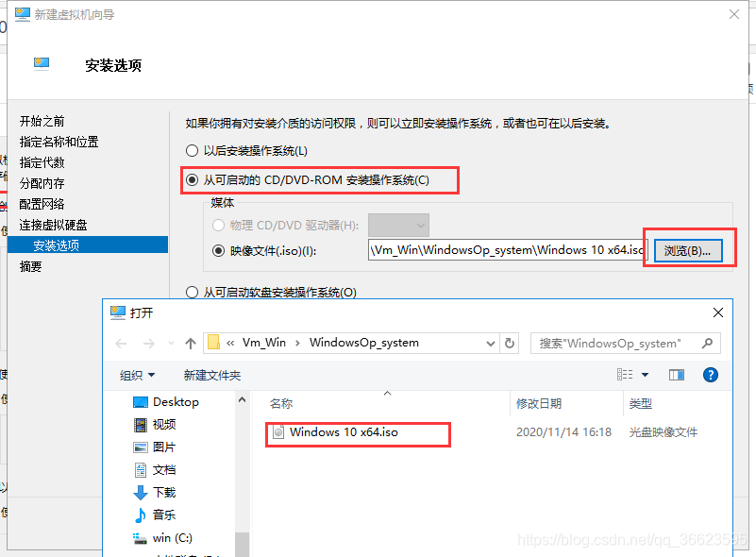
Task: Sort by 名称 column header
Action: click(281, 404)
